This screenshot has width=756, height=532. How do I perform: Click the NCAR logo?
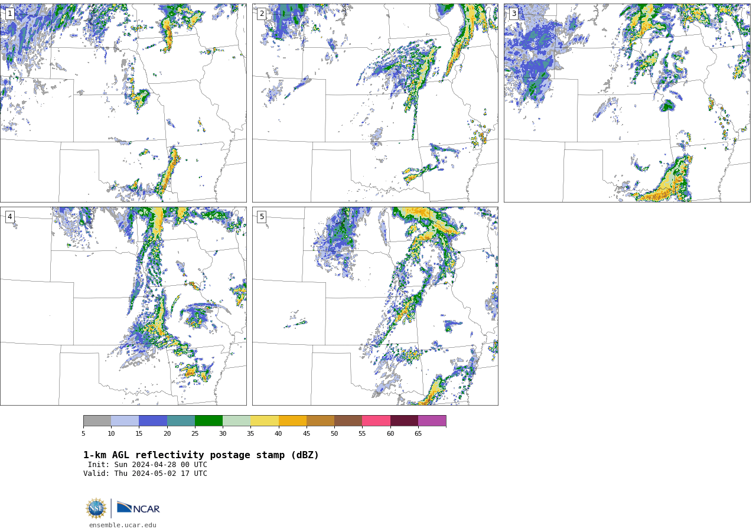click(138, 508)
